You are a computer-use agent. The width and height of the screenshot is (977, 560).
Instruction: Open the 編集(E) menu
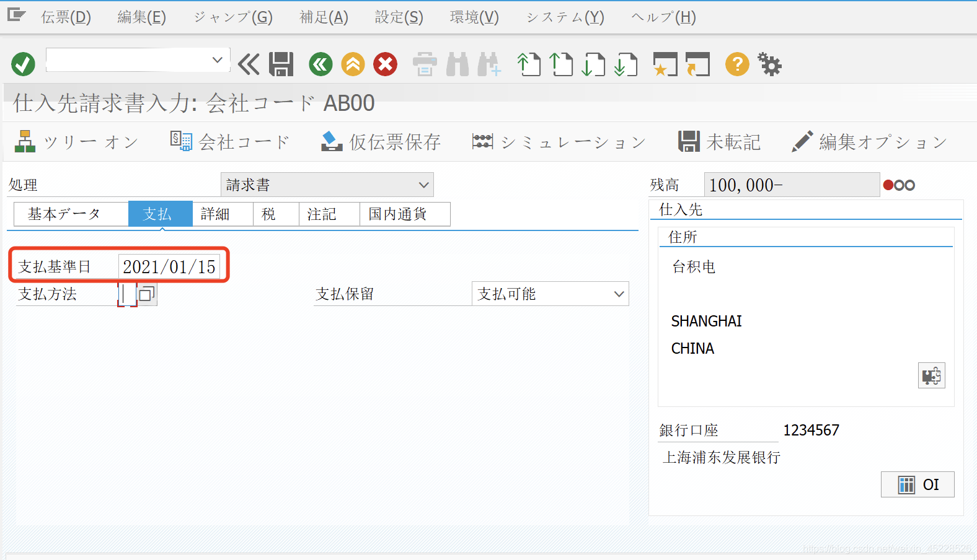(x=141, y=17)
